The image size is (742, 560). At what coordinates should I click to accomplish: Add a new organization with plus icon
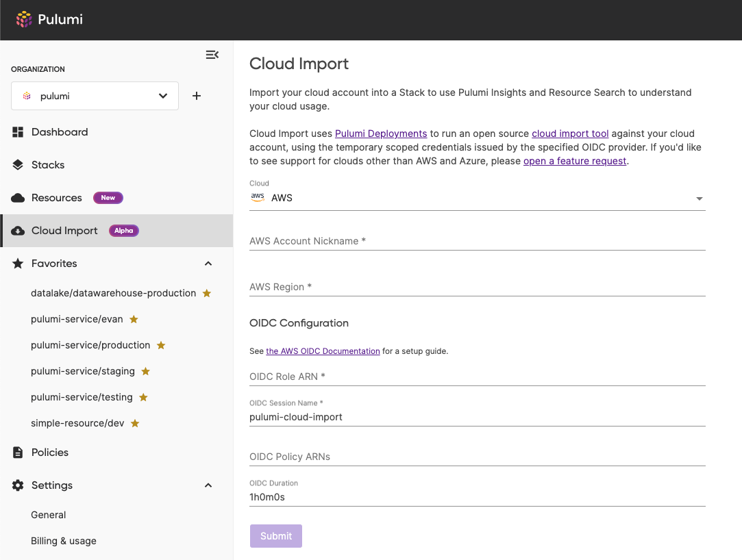tap(197, 96)
